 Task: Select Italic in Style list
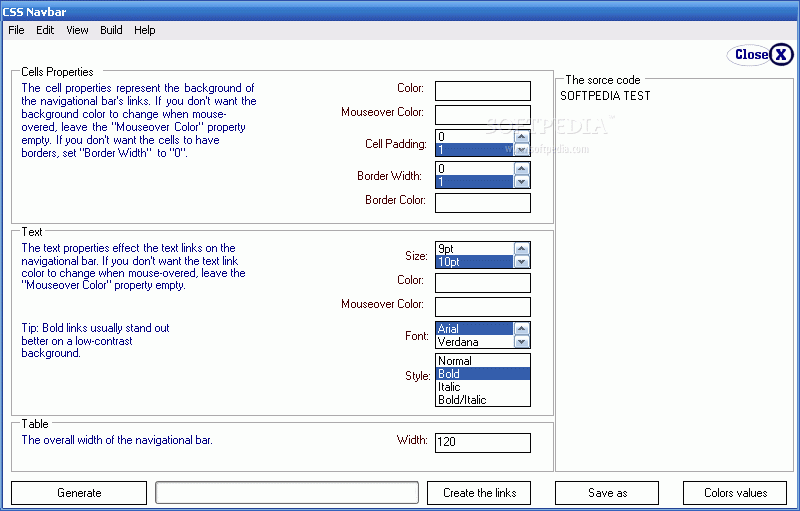(x=483, y=387)
